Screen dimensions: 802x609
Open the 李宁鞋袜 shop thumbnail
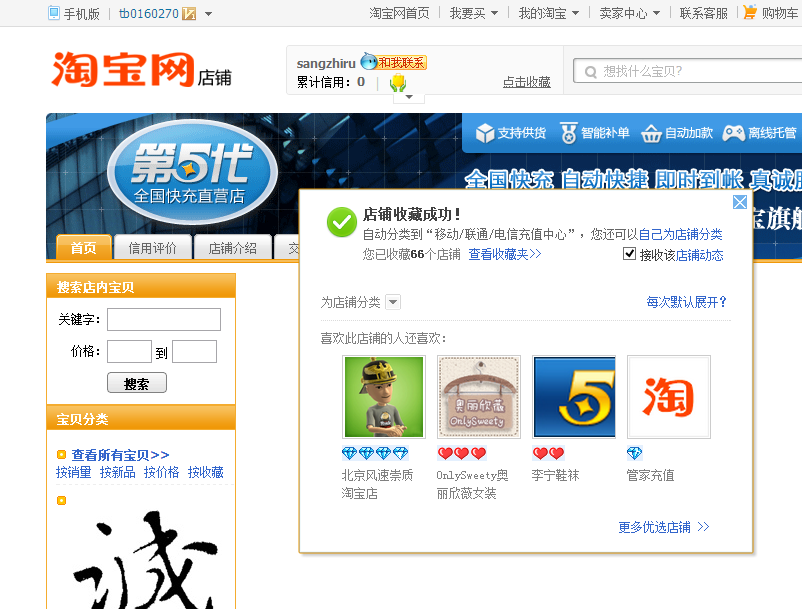574,397
